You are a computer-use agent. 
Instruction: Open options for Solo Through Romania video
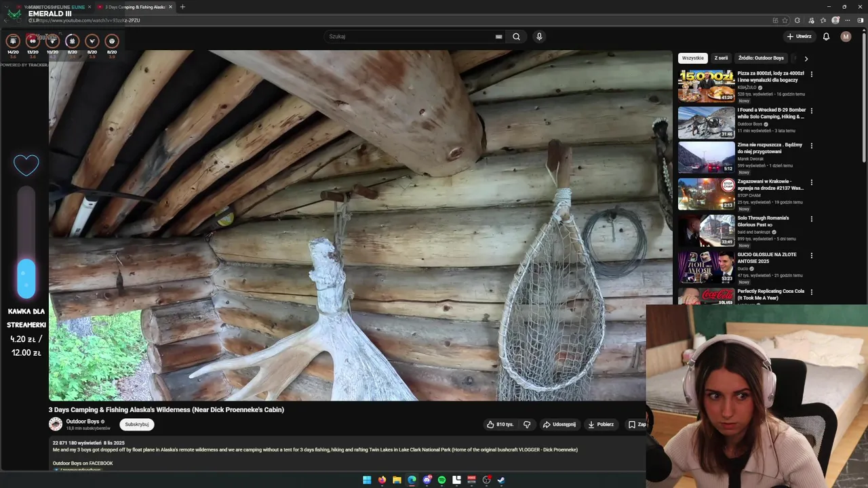811,219
